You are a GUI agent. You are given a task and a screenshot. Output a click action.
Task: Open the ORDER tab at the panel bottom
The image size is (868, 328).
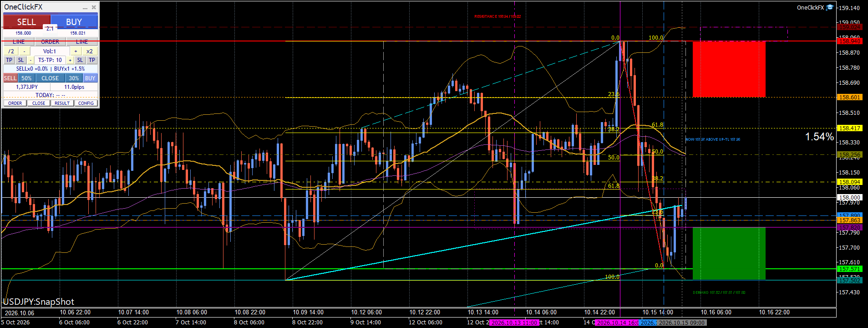pos(15,103)
